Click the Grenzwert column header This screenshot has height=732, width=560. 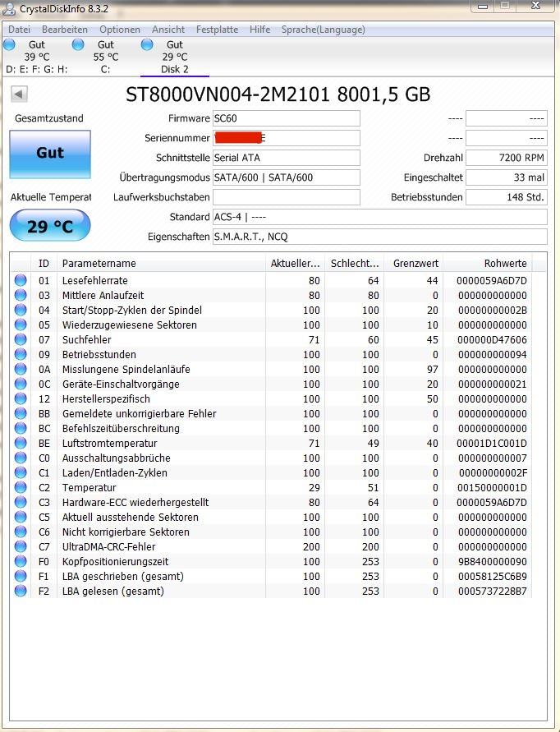(x=415, y=263)
